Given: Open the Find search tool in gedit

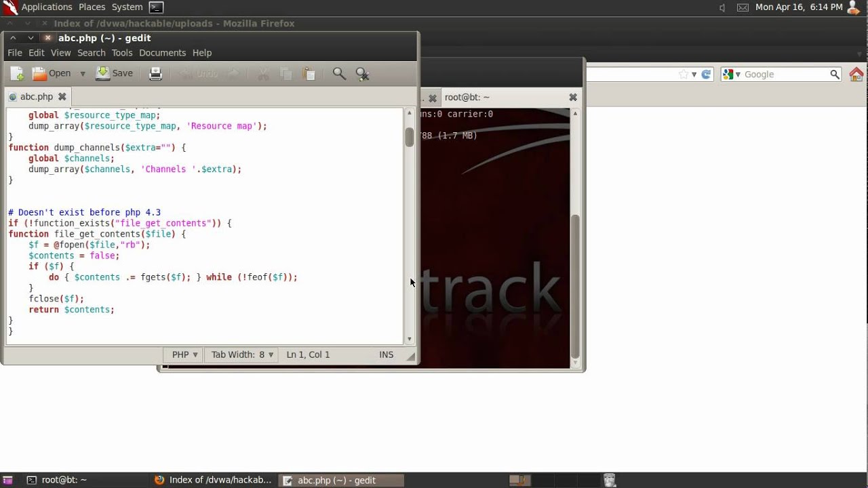Looking at the screenshot, I should click(339, 74).
